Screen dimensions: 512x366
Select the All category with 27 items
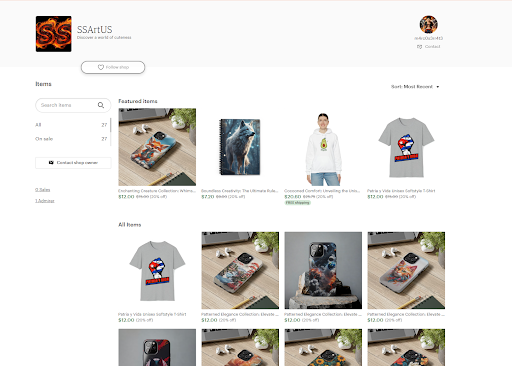71,125
